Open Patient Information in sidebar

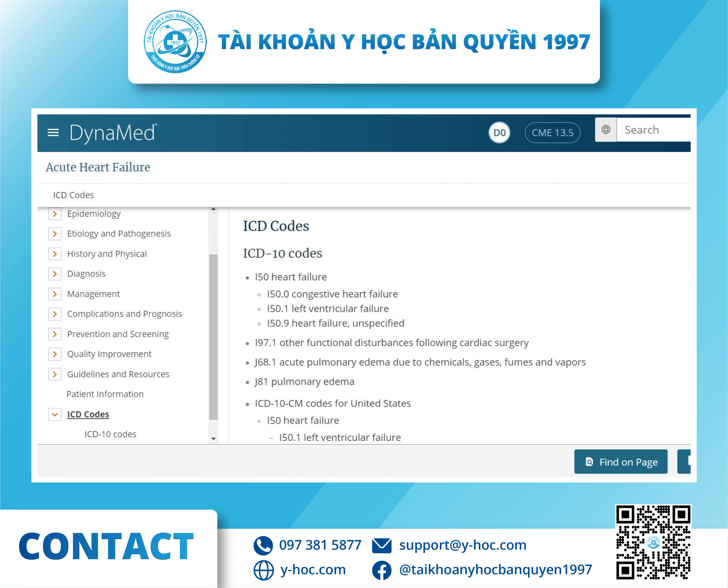(x=105, y=394)
